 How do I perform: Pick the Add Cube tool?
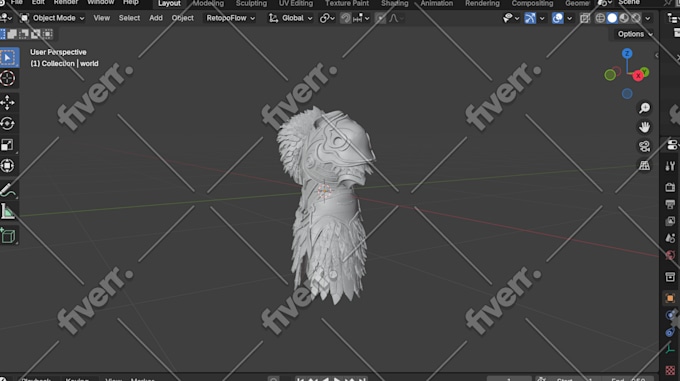coord(8,236)
